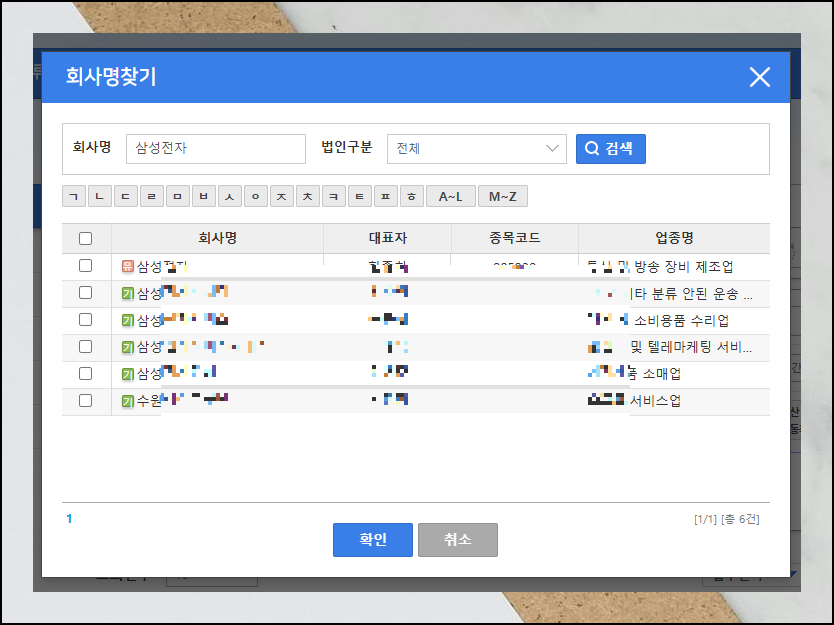The width and height of the screenshot is (834, 625).
Task: Filter by initial consonant ㅍ
Action: tap(386, 196)
